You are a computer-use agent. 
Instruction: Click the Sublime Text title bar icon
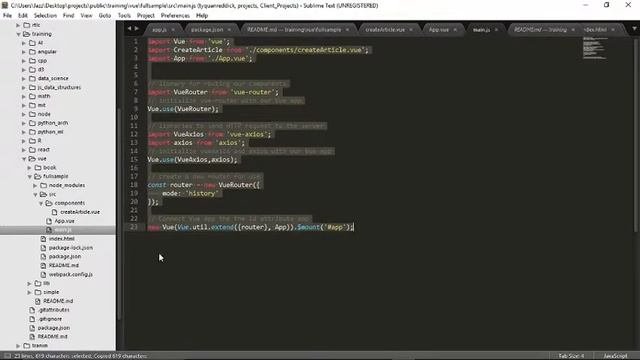[5, 5]
